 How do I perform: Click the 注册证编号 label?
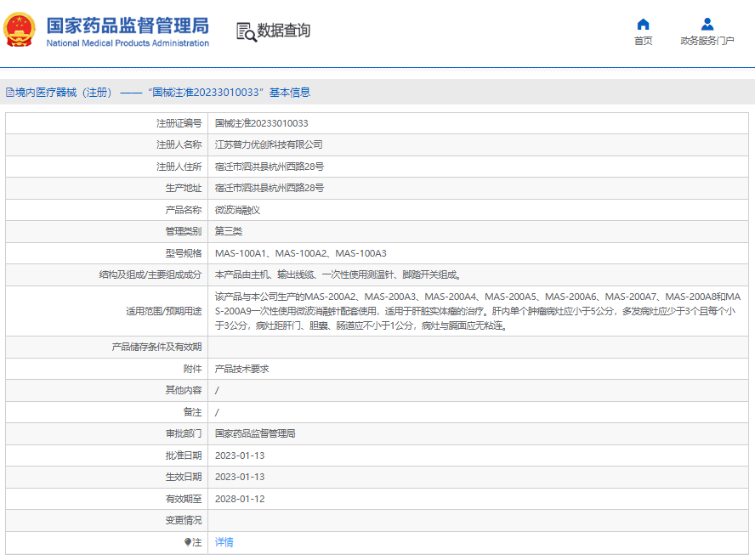pos(179,123)
